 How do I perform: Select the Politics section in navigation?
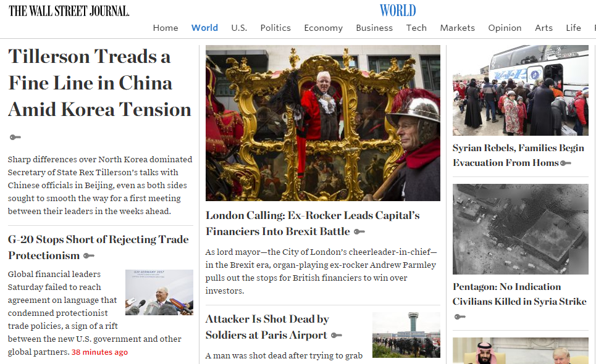tap(275, 28)
